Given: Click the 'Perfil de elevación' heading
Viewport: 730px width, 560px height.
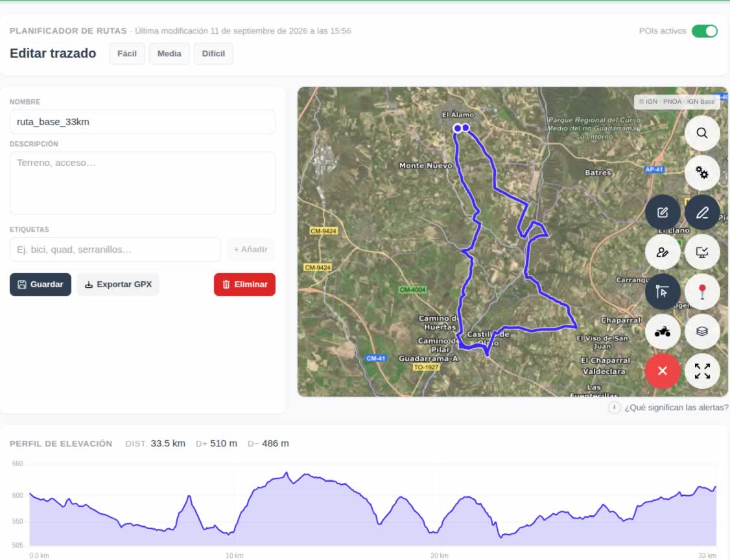Looking at the screenshot, I should 61,443.
